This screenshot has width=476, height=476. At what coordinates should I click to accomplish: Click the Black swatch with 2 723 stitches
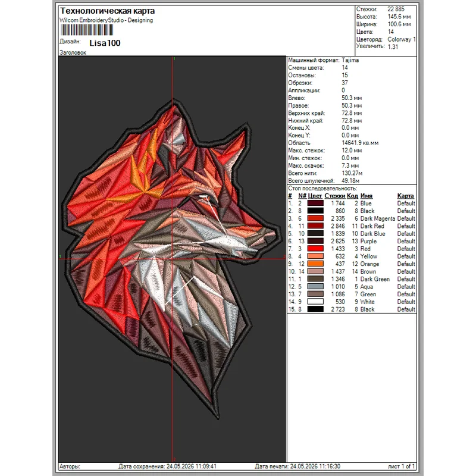click(x=315, y=309)
